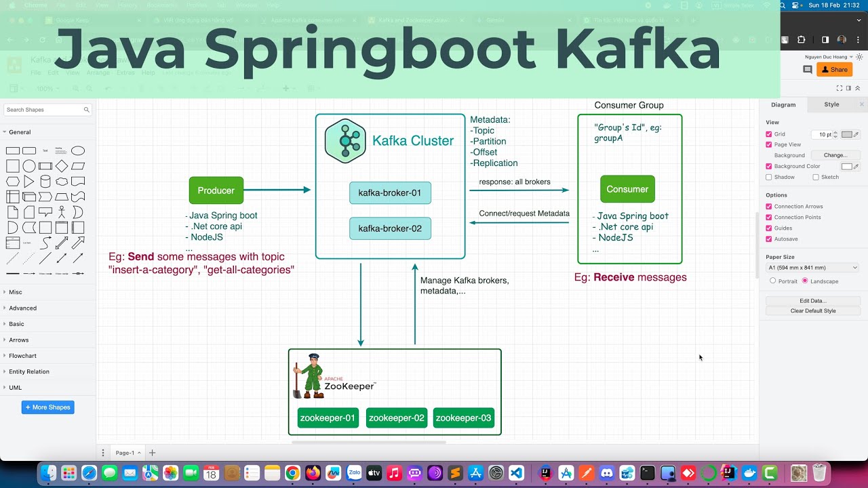The image size is (868, 488).
Task: Enable the Sketch checkbox
Action: [x=816, y=177]
